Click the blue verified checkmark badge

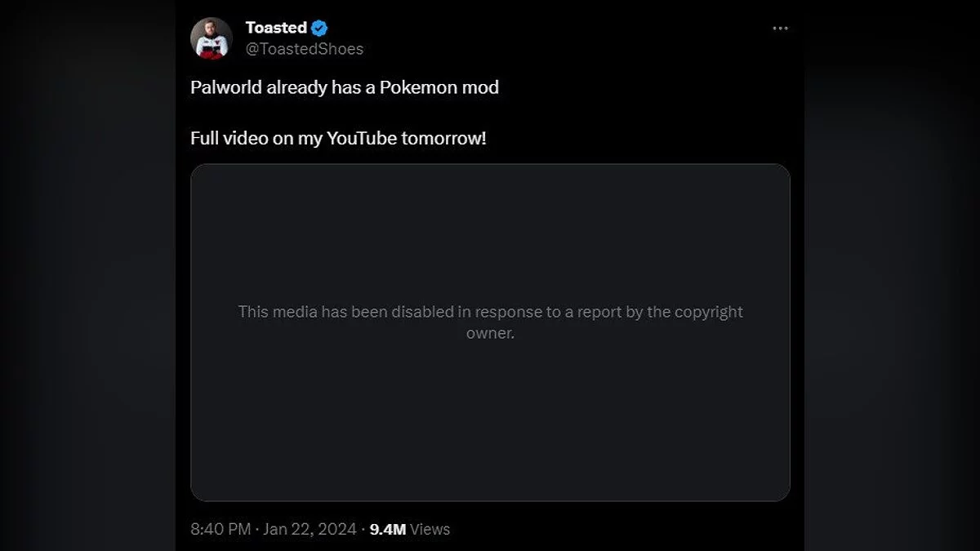pyautogui.click(x=320, y=29)
